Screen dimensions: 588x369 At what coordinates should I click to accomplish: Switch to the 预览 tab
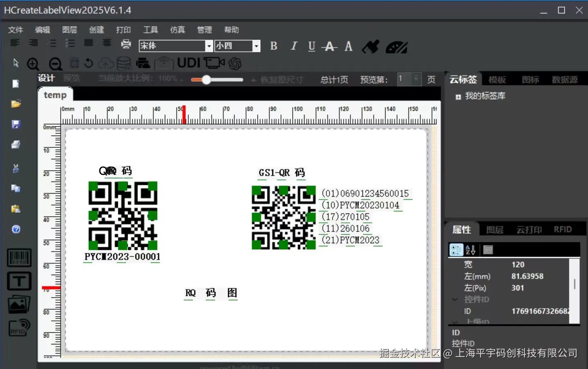point(72,78)
